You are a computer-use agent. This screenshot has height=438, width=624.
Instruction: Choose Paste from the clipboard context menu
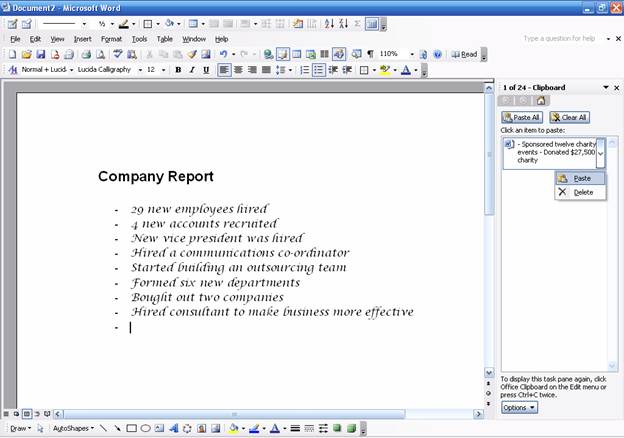581,178
